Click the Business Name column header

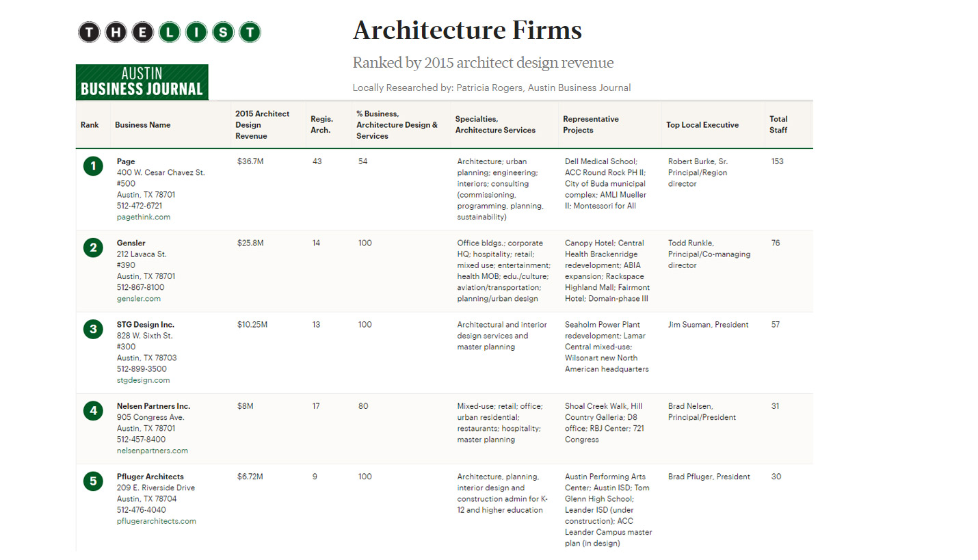point(143,125)
